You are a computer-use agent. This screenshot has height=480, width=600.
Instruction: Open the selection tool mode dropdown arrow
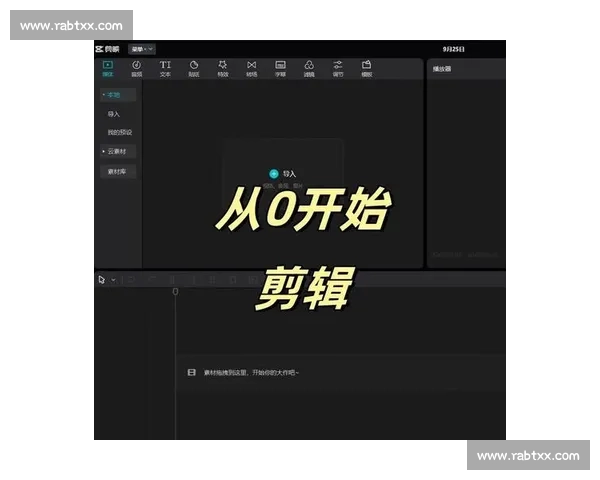[x=114, y=280]
